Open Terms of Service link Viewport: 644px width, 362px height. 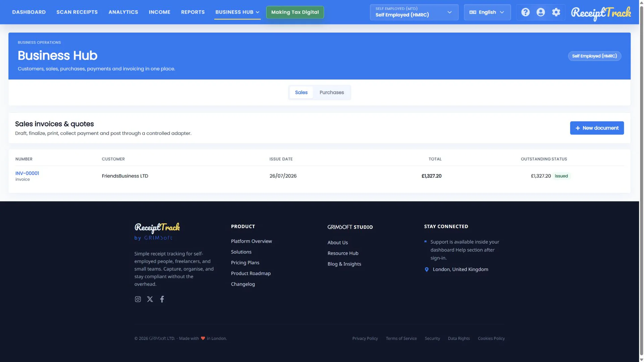tap(401, 339)
